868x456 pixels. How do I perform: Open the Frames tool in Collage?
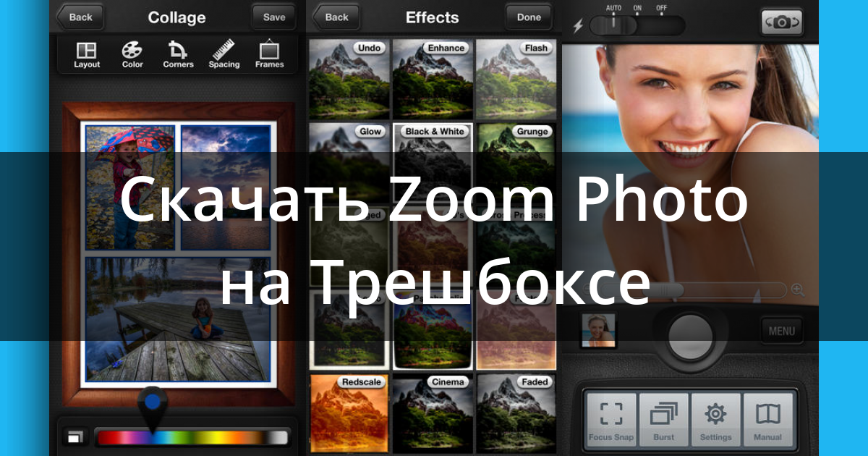tap(269, 55)
